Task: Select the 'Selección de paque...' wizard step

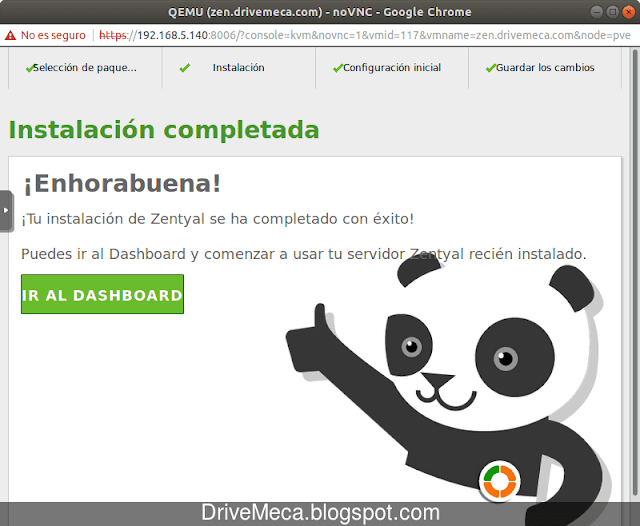Action: tap(85, 68)
